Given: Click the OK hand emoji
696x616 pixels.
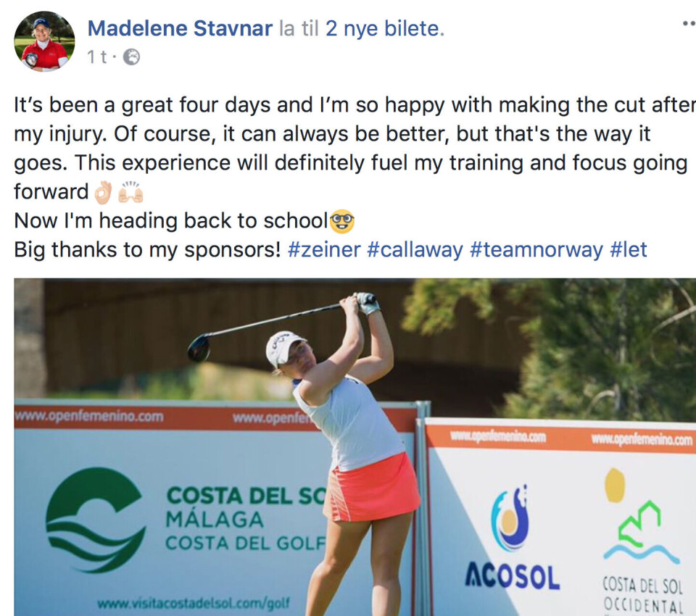Looking at the screenshot, I should pos(103,193).
